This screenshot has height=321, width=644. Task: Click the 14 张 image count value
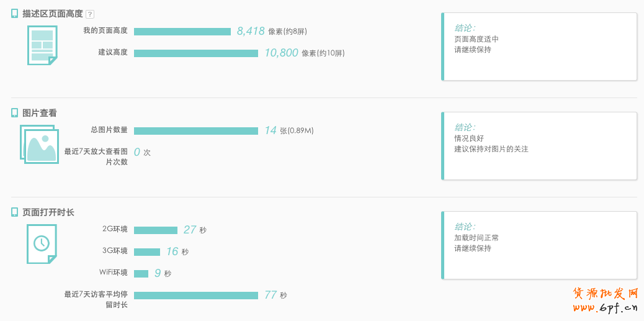tap(271, 130)
